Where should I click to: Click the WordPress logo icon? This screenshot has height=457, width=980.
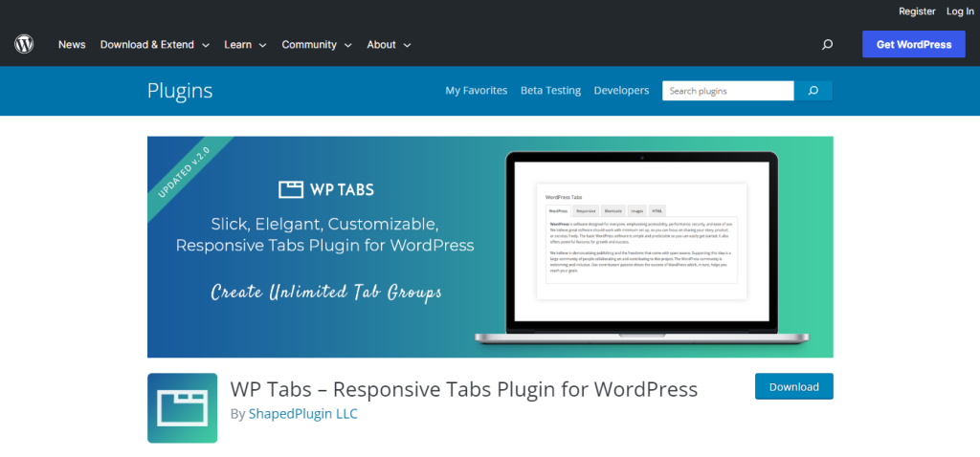[24, 44]
